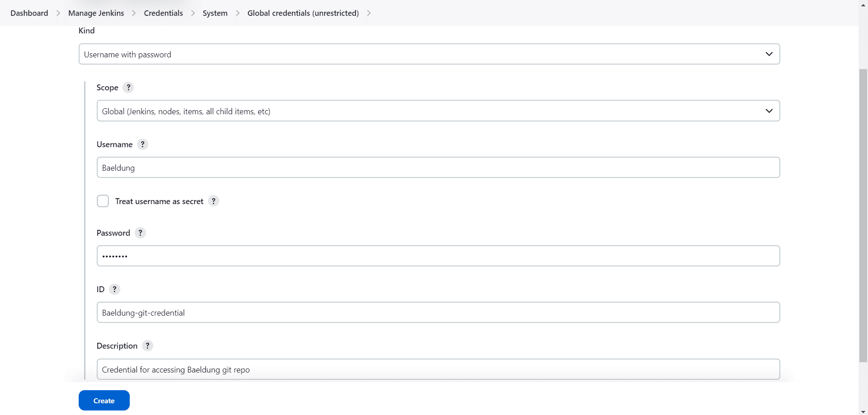Click the vertical page scrollbar

coord(863,215)
